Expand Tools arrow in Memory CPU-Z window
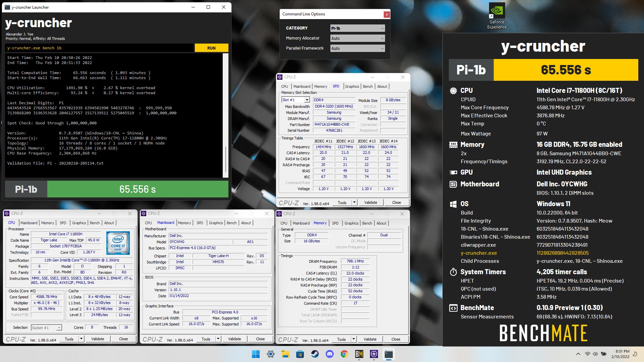The image size is (644, 362). click(x=354, y=339)
